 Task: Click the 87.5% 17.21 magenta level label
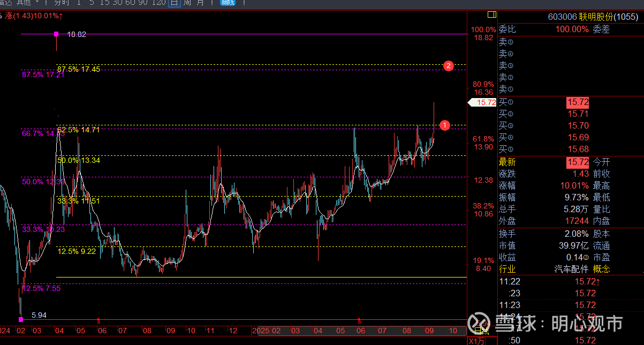(43, 74)
